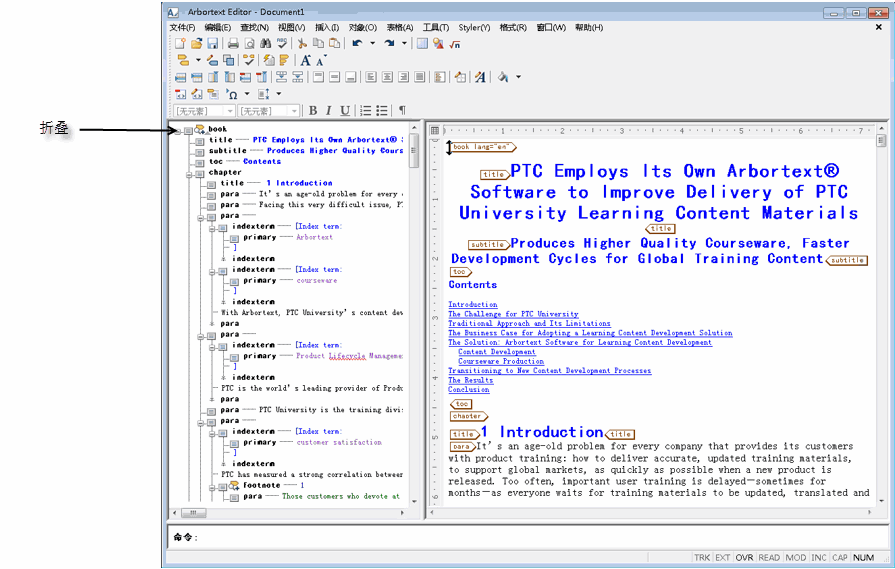Open Find with the binoculars icon
The height and width of the screenshot is (569, 895).
265,43
